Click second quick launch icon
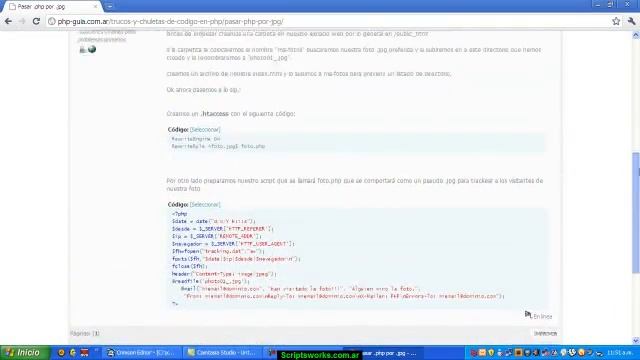 pos(73,353)
